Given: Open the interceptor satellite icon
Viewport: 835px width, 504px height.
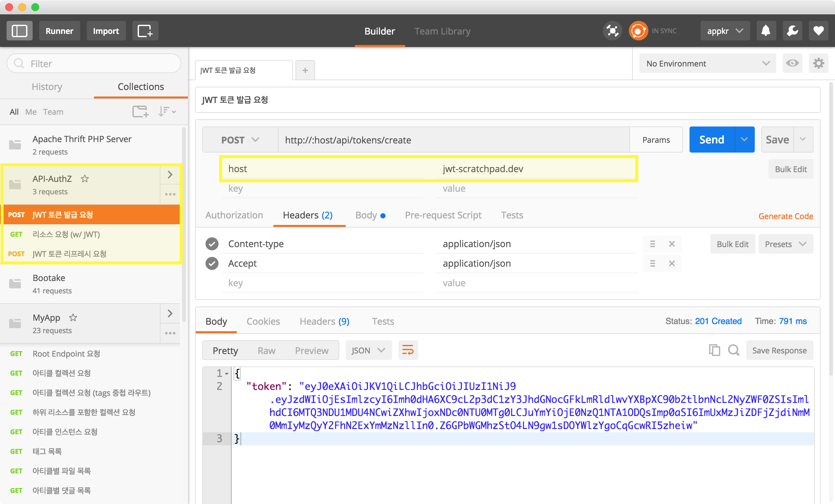Looking at the screenshot, I should pos(612,31).
